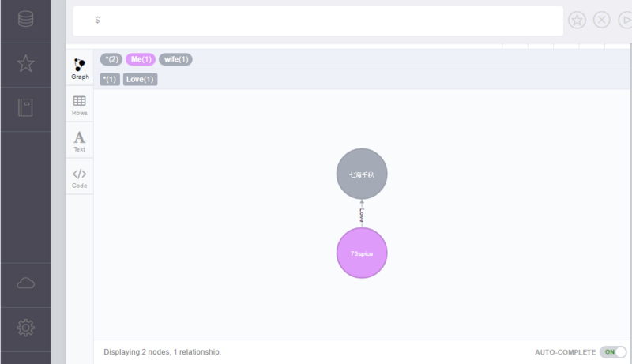This screenshot has height=364, width=632.
Task: Open the documents book icon in sidebar
Action: tap(25, 107)
